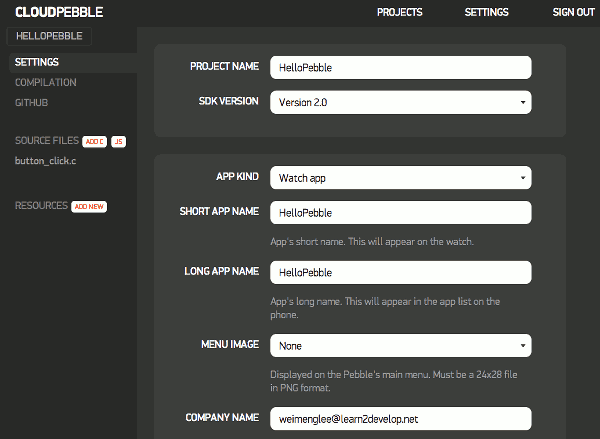Click the Source Files section header
This screenshot has width=600, height=439.
tap(46, 142)
